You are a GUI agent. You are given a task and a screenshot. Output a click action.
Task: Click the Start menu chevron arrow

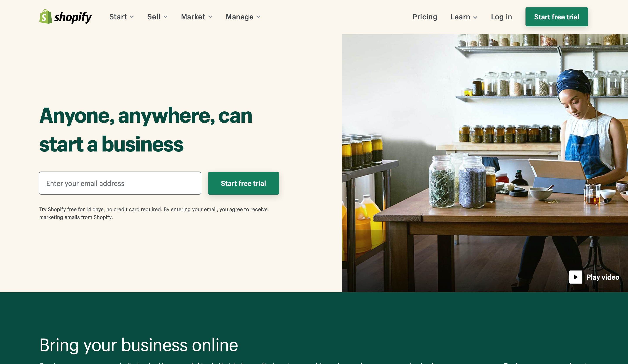coord(132,17)
